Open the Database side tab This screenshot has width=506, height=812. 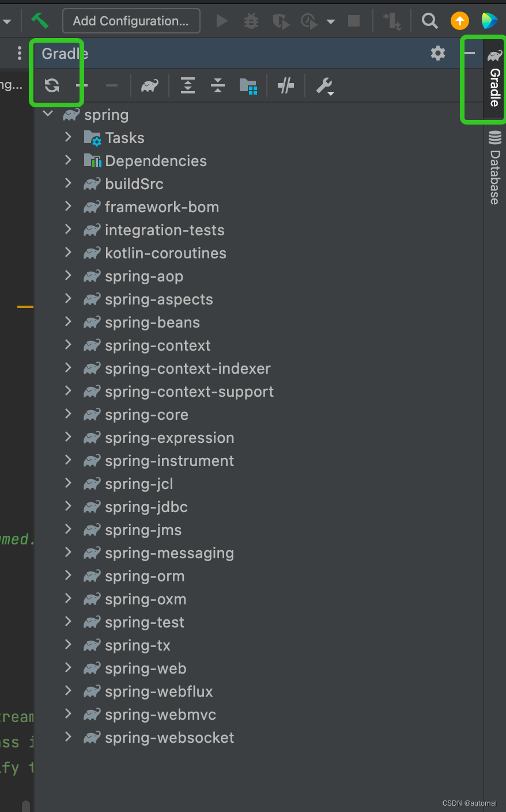pos(494,168)
